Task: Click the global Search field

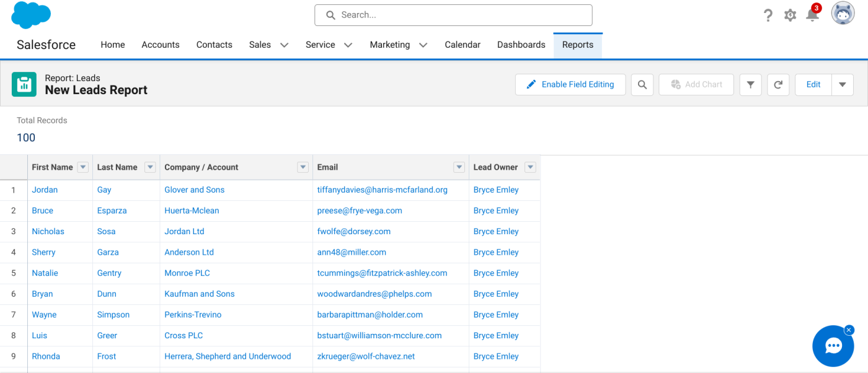Action: click(453, 15)
